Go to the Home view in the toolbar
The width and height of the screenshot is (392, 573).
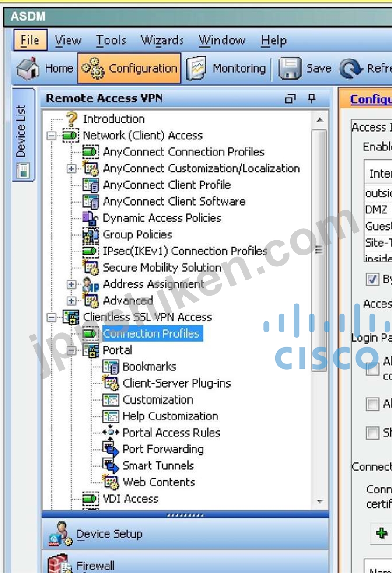[x=45, y=69]
